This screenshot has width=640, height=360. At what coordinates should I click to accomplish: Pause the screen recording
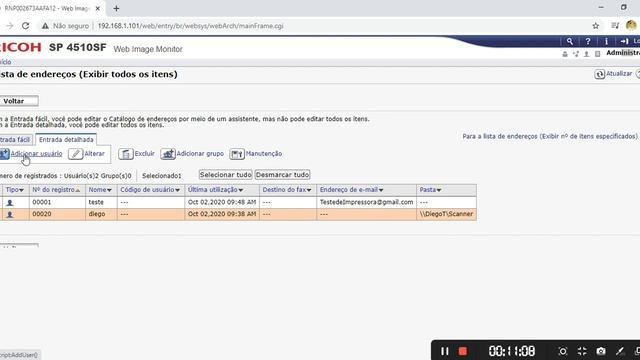pos(444,351)
